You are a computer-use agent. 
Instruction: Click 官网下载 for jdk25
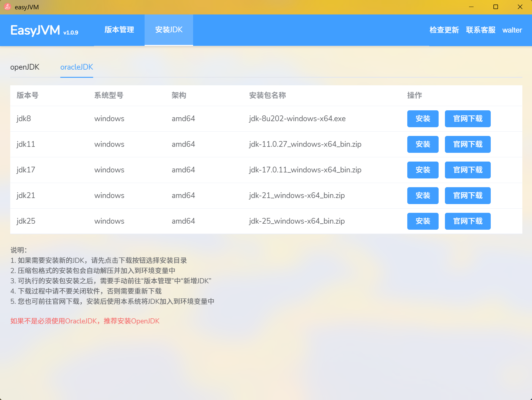coord(468,221)
